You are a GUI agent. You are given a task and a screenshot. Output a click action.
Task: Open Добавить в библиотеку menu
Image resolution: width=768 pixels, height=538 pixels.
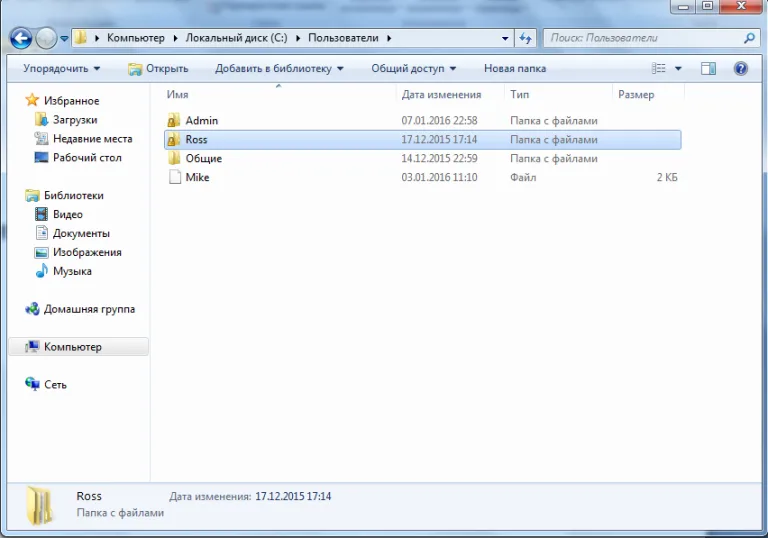point(279,69)
